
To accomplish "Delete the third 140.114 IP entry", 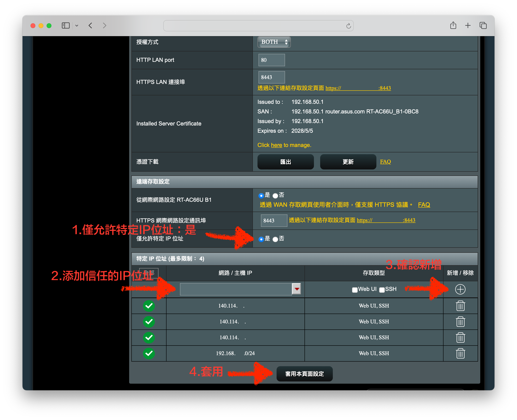I will coord(460,337).
